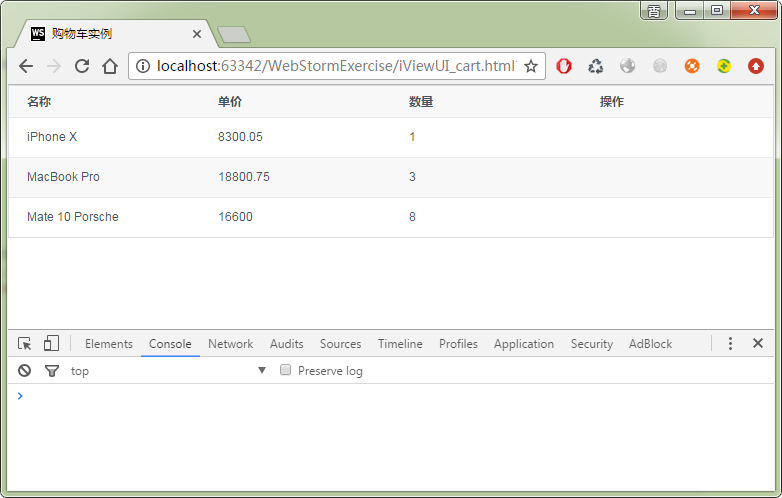Open the home page via house icon
Image resolution: width=782 pixels, height=498 pixels.
click(110, 66)
